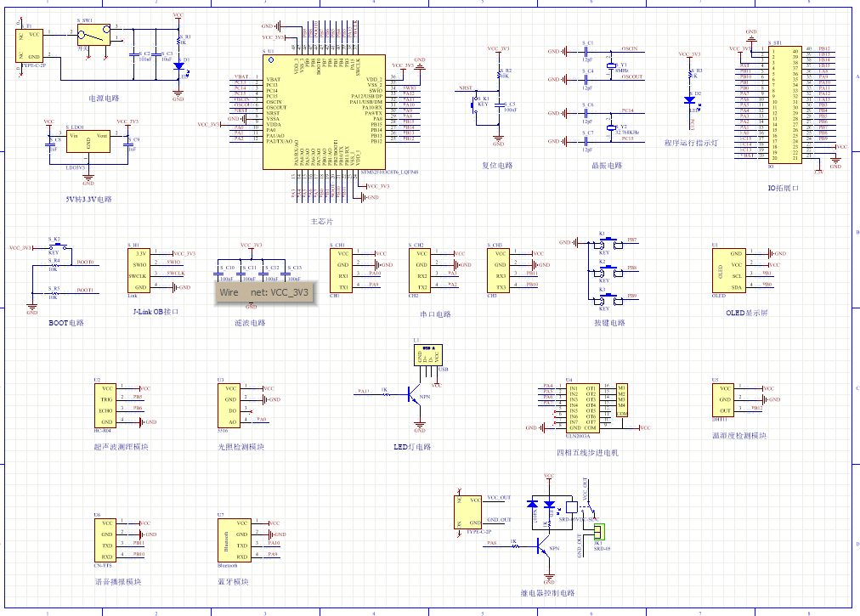Select the M1-M4 COM motor connector
Viewport: 860px width, 616px height.
[x=622, y=400]
